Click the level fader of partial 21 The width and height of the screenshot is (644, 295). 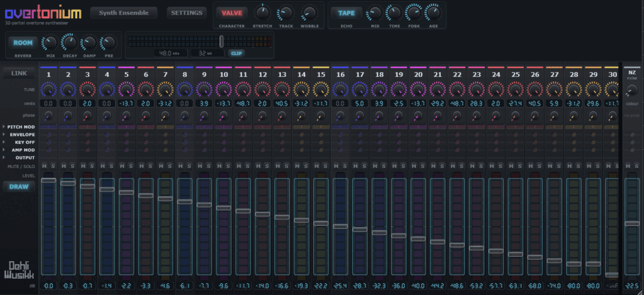438,242
